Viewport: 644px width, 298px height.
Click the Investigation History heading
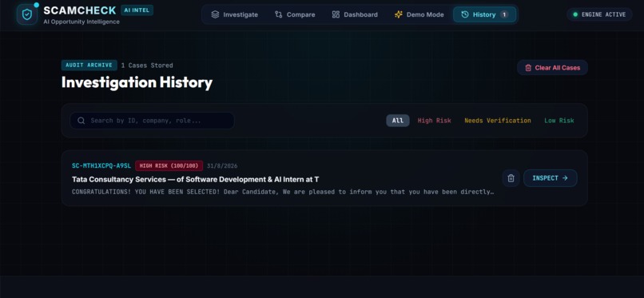[137, 82]
